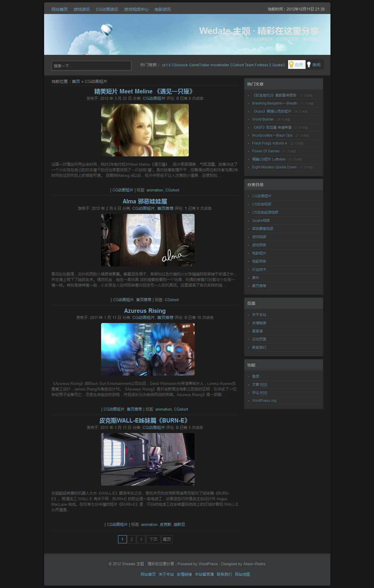Open the 游戏视频中心 navigation item
Viewport: 374px width, 588px height.
click(136, 9)
